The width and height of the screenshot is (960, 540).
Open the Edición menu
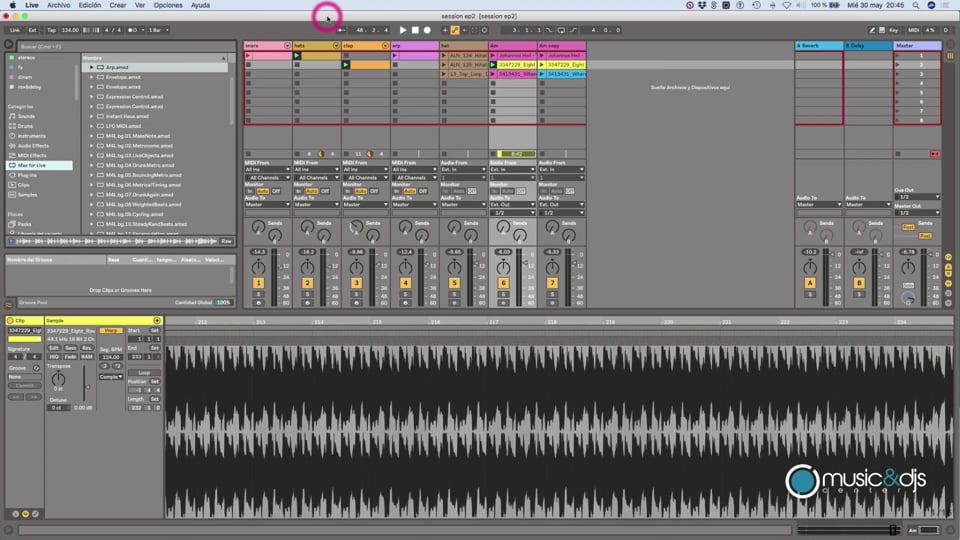(89, 5)
